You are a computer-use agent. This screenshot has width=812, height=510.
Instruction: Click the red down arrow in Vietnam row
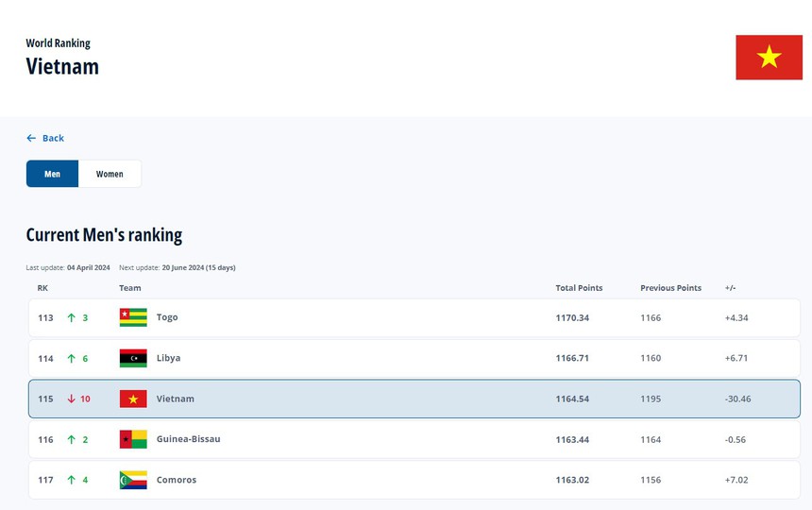(71, 399)
